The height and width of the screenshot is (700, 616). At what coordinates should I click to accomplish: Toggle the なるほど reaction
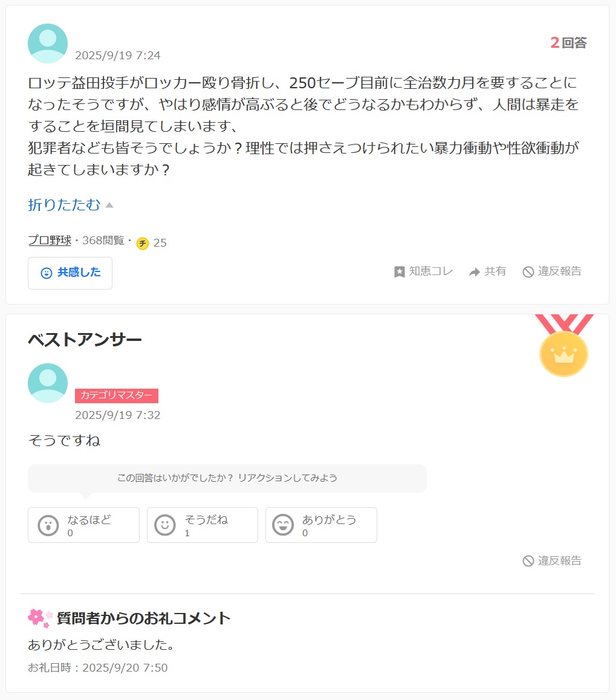pyautogui.click(x=83, y=525)
